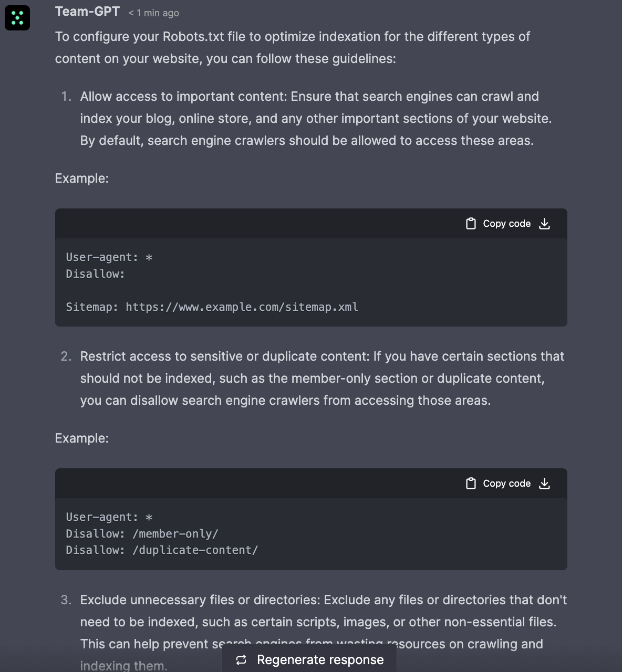Click the Team-GPT avatar icon

(17, 18)
